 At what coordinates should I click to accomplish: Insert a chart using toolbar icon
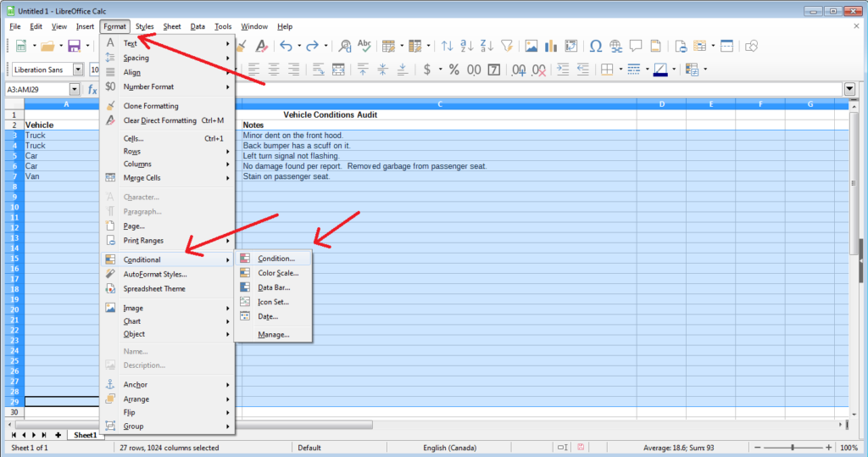[550, 46]
